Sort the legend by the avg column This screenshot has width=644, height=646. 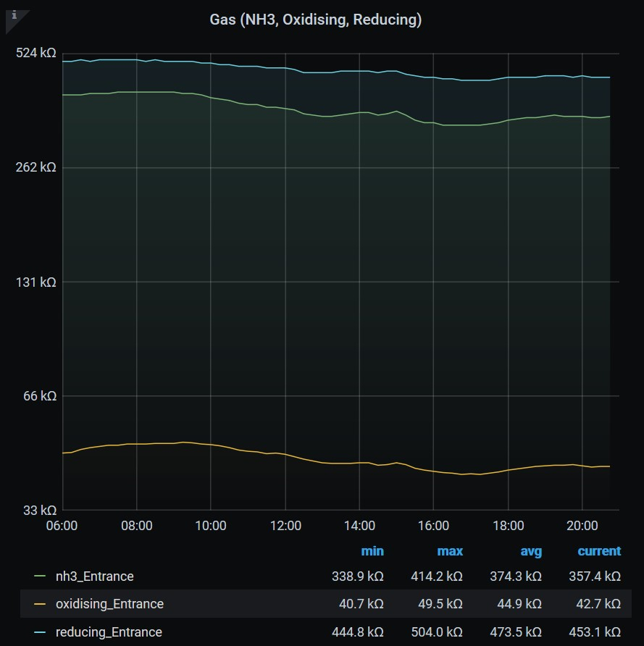point(530,551)
